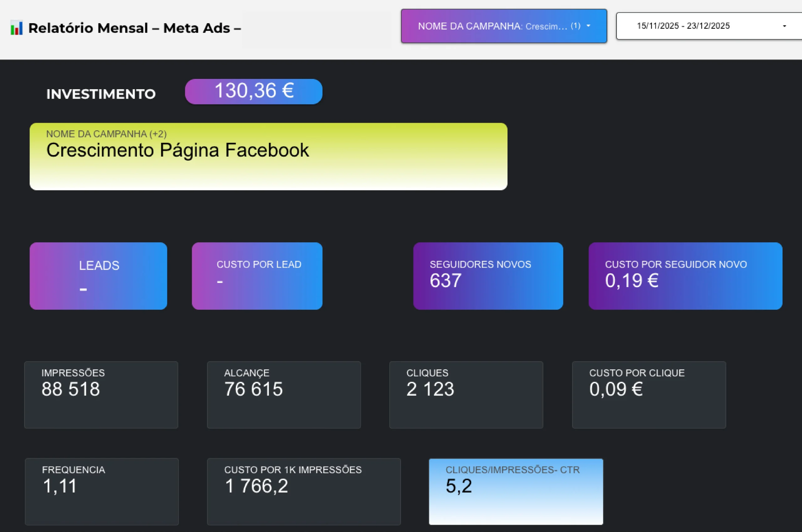The image size is (802, 532).
Task: Click the INVESTIMENTO label
Action: click(101, 94)
